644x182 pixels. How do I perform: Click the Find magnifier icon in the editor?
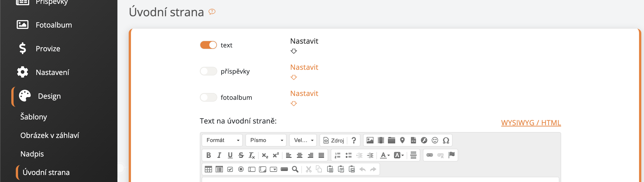tap(295, 169)
